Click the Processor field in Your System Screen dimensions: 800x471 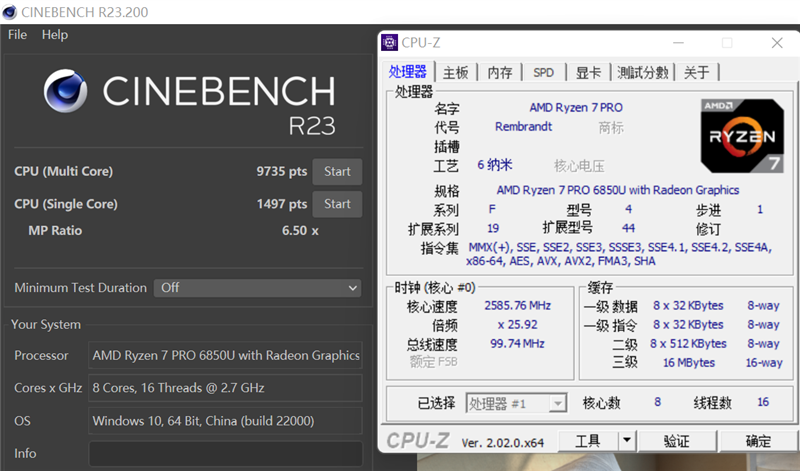pos(225,355)
